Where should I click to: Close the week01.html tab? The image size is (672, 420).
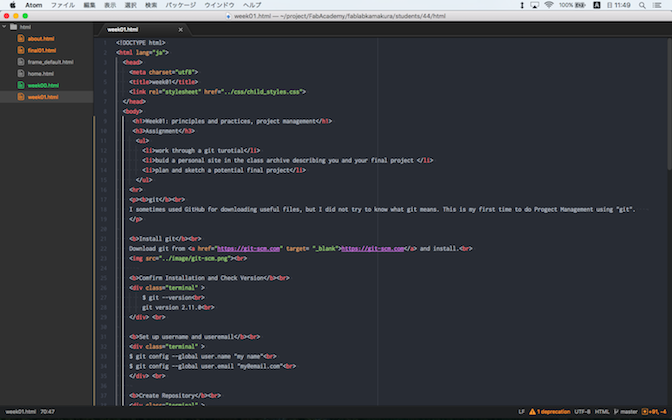coord(180,30)
